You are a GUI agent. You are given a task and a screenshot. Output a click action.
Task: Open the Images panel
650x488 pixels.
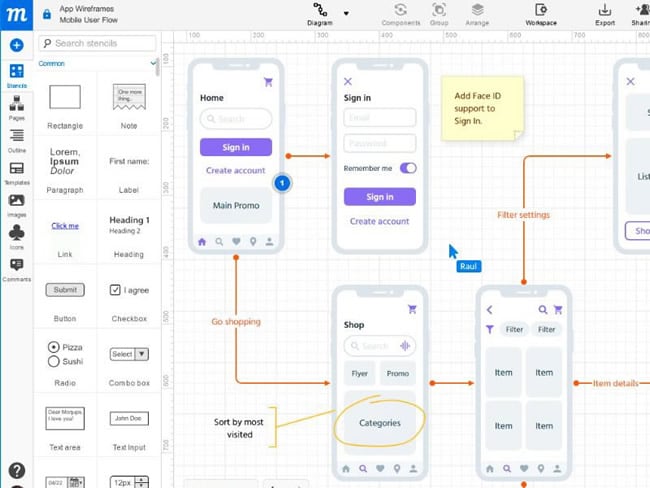(x=17, y=205)
